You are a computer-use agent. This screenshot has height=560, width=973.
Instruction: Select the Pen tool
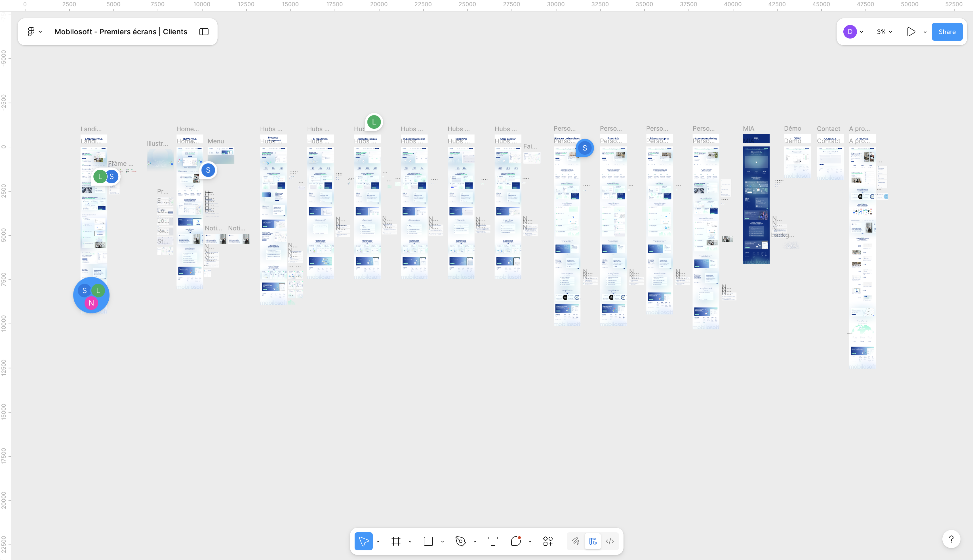[x=460, y=541]
